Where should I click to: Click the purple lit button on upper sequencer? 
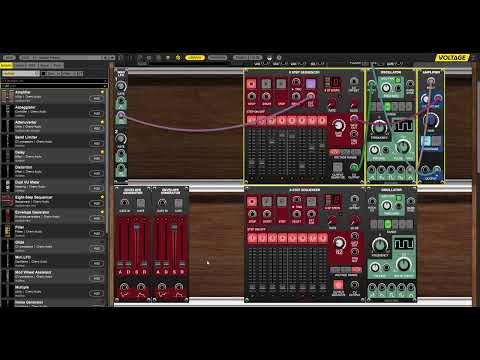(310, 83)
